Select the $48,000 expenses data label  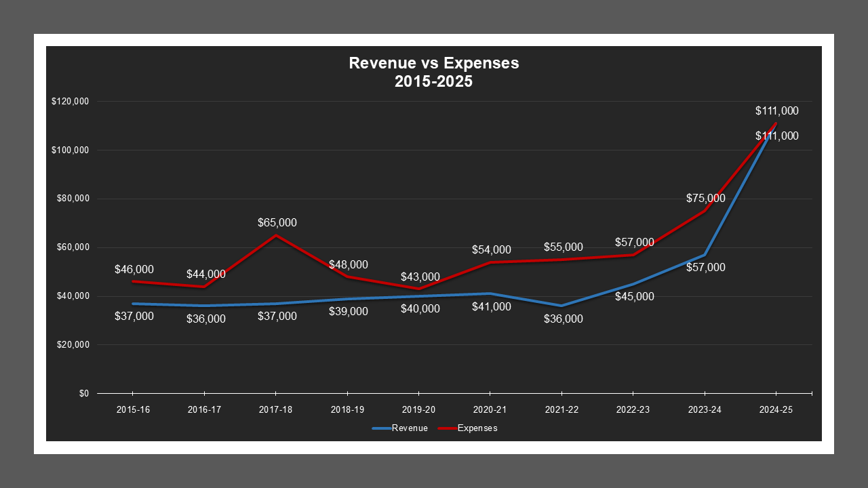click(348, 264)
